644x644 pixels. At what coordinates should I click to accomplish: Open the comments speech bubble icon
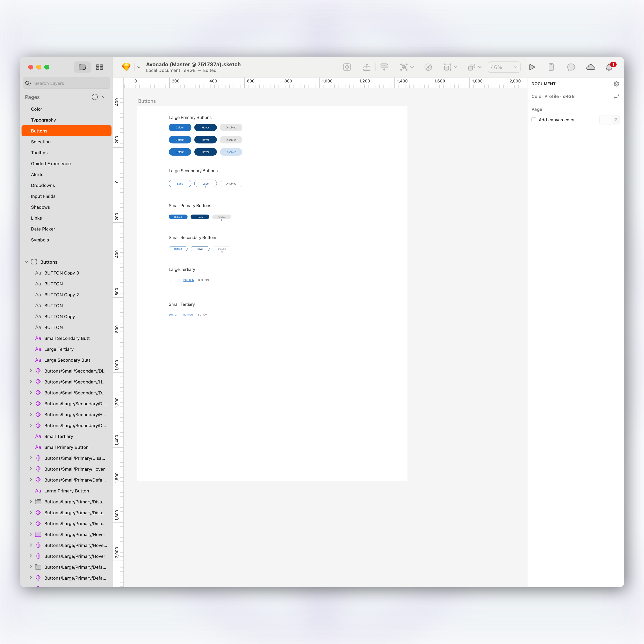(571, 67)
